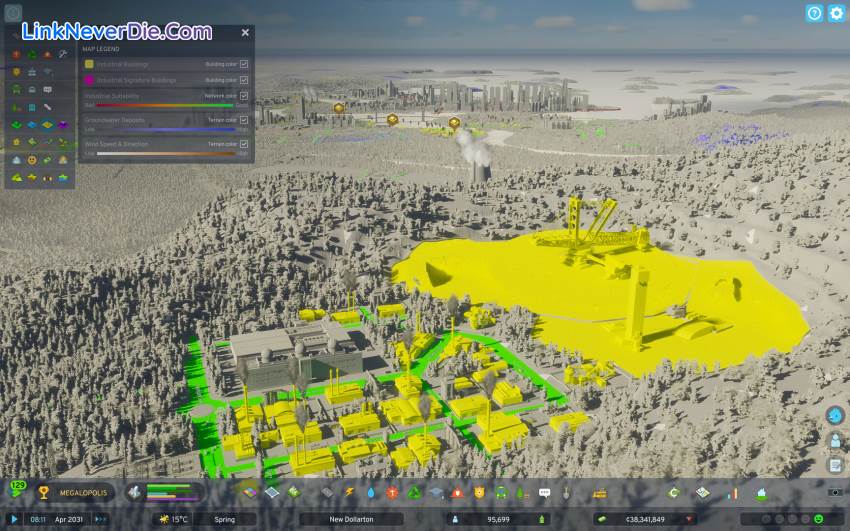Open the Roads build menu
Screen dimensions: 850x531
[x=328, y=493]
